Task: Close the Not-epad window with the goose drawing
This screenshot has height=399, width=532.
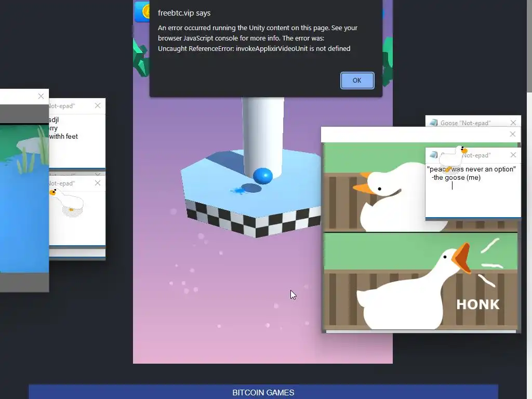Action: (x=98, y=183)
